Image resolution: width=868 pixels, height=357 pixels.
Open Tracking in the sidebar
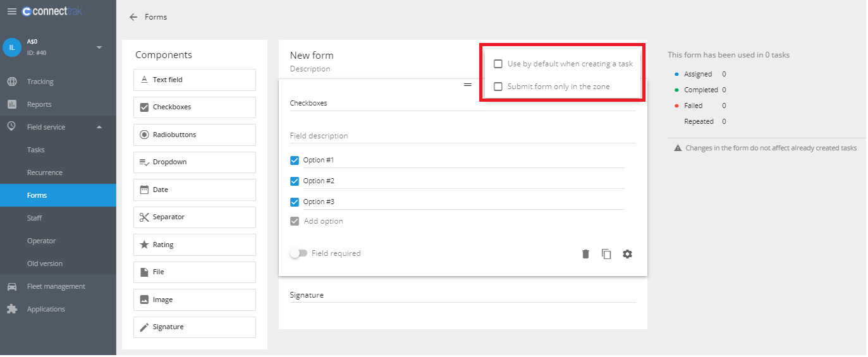pos(40,82)
